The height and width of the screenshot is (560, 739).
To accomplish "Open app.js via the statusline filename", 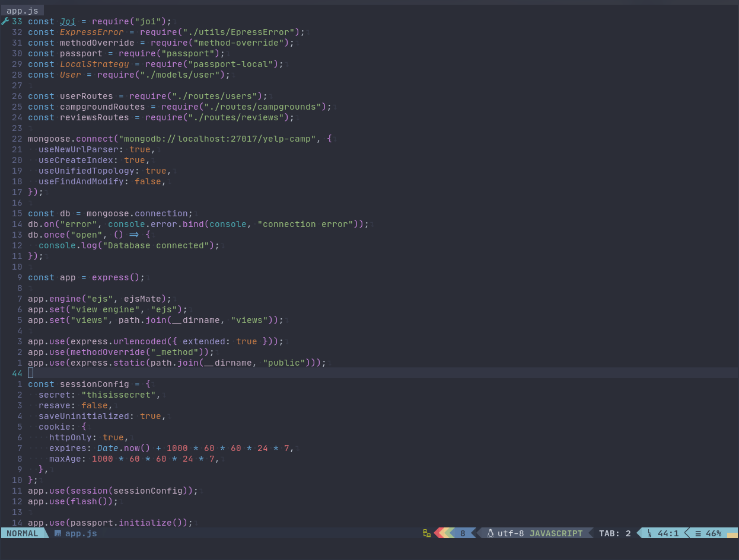I will (x=81, y=533).
